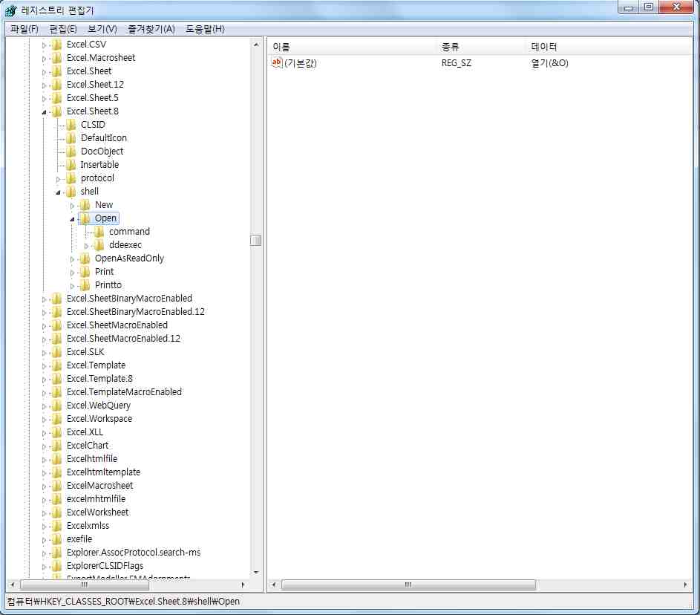The height and width of the screenshot is (615, 700).
Task: Open the 편집(E) menu
Action: point(63,29)
